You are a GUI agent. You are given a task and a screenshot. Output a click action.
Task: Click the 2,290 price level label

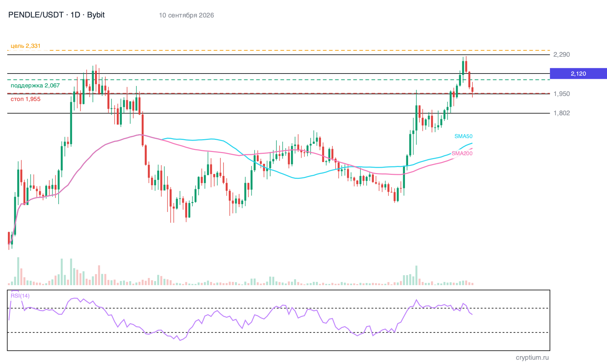[562, 55]
